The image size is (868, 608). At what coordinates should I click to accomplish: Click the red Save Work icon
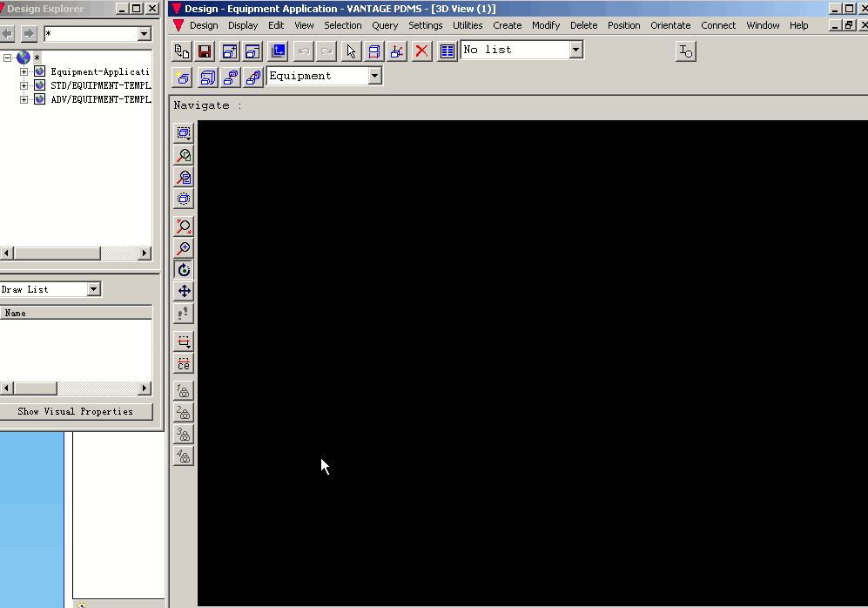205,51
